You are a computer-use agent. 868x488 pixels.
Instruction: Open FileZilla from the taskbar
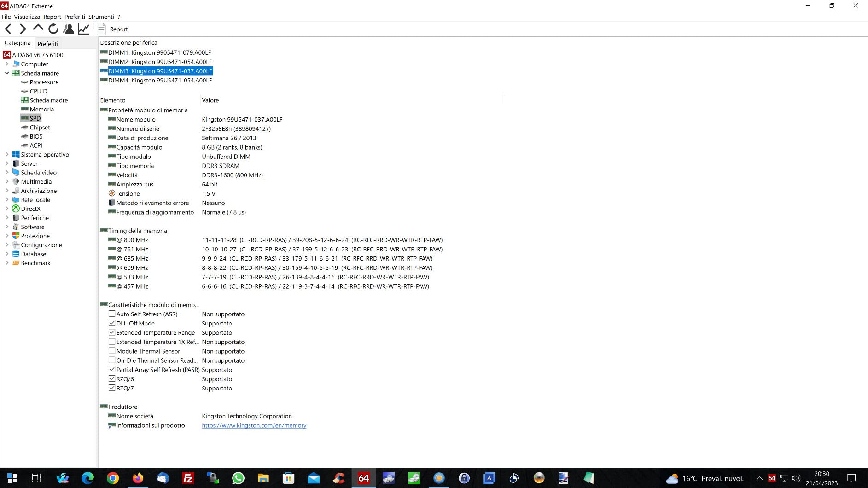(188, 478)
